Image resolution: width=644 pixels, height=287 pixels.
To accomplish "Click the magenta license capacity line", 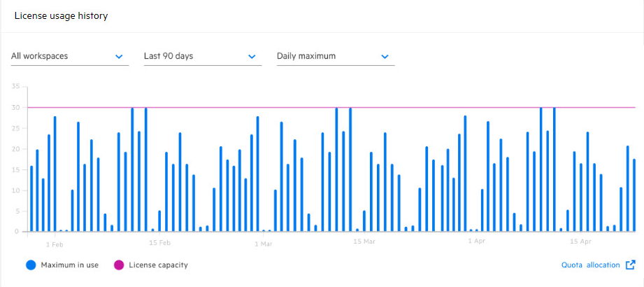I will coord(420,108).
